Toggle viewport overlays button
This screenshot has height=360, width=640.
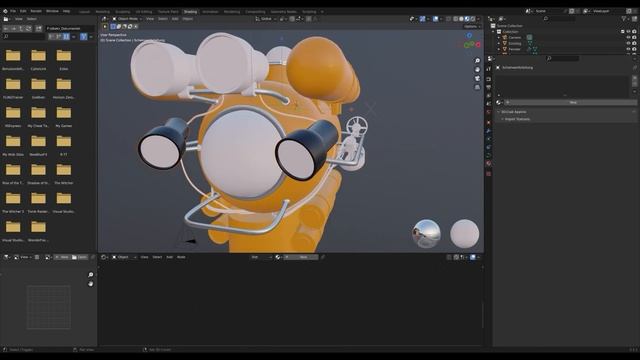click(436, 19)
